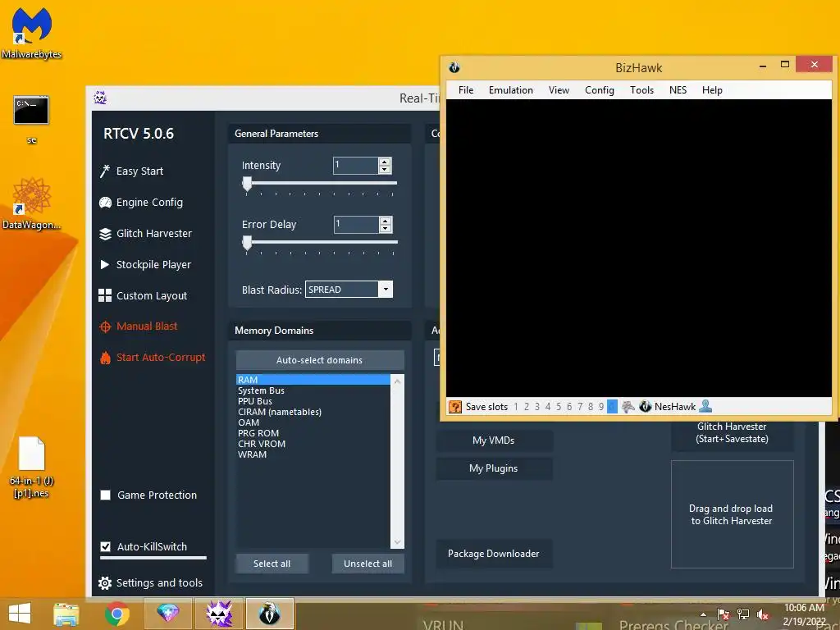Image resolution: width=840 pixels, height=630 pixels.
Task: Open View menu in BizHawk
Action: (x=559, y=90)
